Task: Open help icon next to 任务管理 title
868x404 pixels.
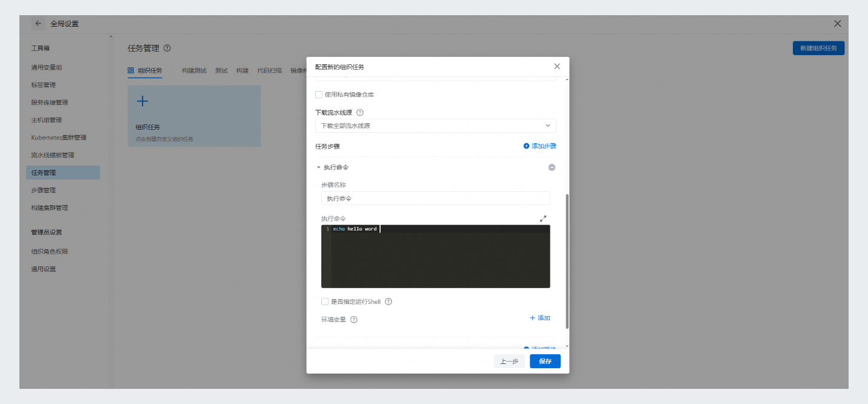Action: [167, 48]
